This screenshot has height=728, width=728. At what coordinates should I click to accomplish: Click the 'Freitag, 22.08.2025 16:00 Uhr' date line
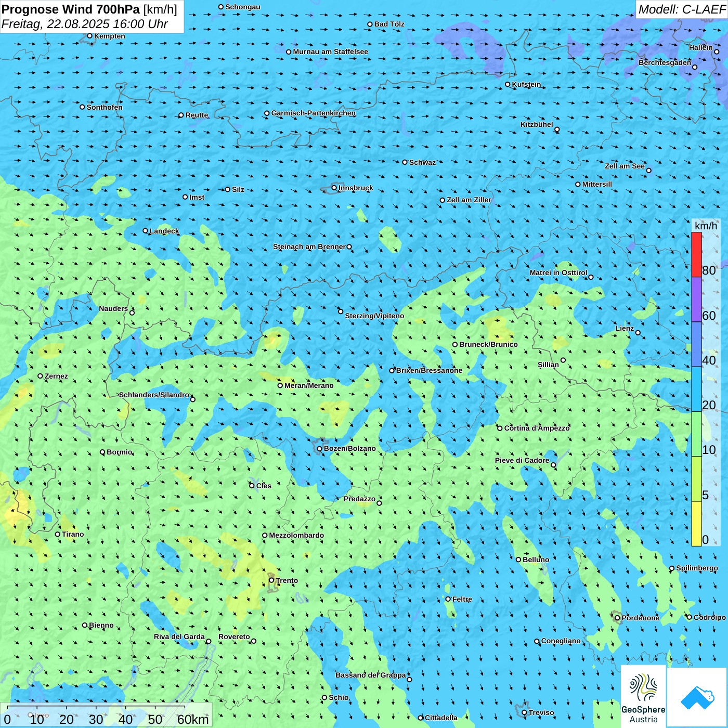(x=85, y=24)
